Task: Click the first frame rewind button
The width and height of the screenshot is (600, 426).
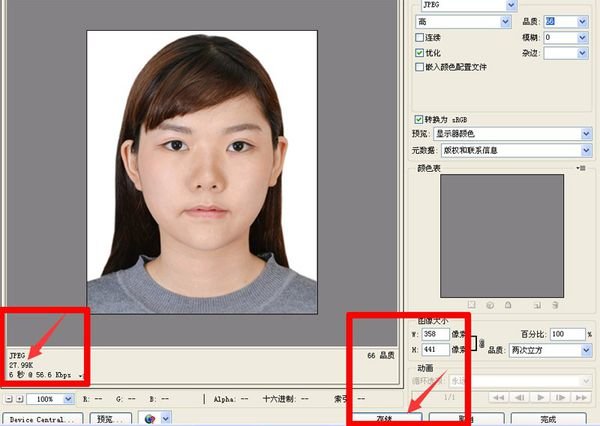Action: [x=498, y=398]
